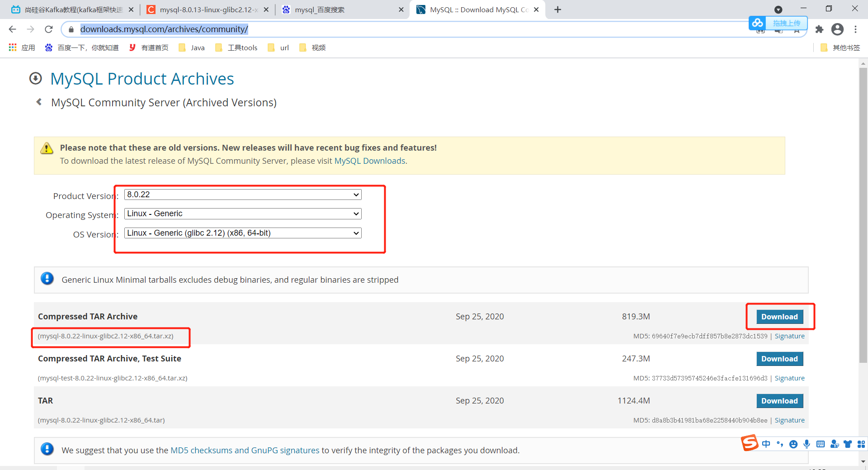This screenshot has width=868, height=470.
Task: Close the mysql-8.0.13-linux-glibc2.12 tab
Action: (x=266, y=9)
